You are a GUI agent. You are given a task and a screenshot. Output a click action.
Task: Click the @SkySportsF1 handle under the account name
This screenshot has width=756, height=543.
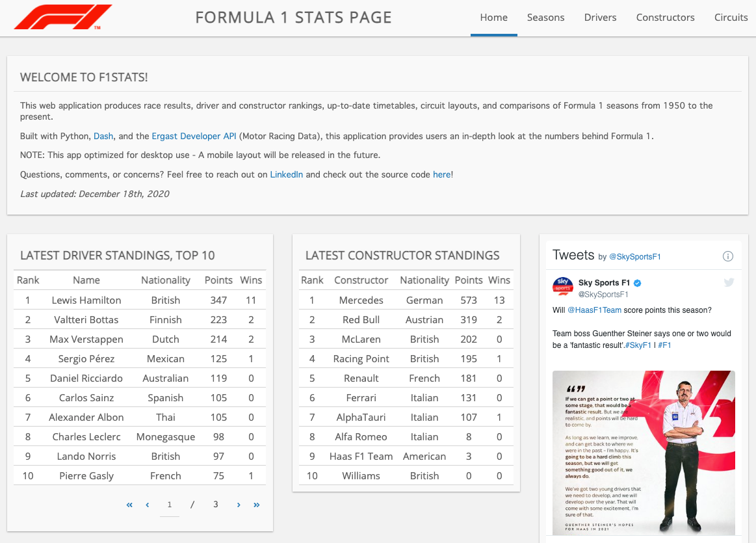(603, 294)
